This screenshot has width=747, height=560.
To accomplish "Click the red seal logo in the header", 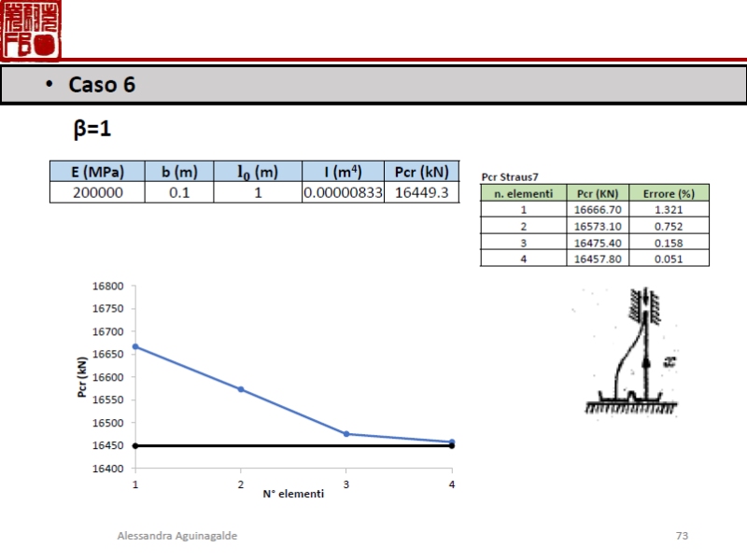I will [x=31, y=28].
